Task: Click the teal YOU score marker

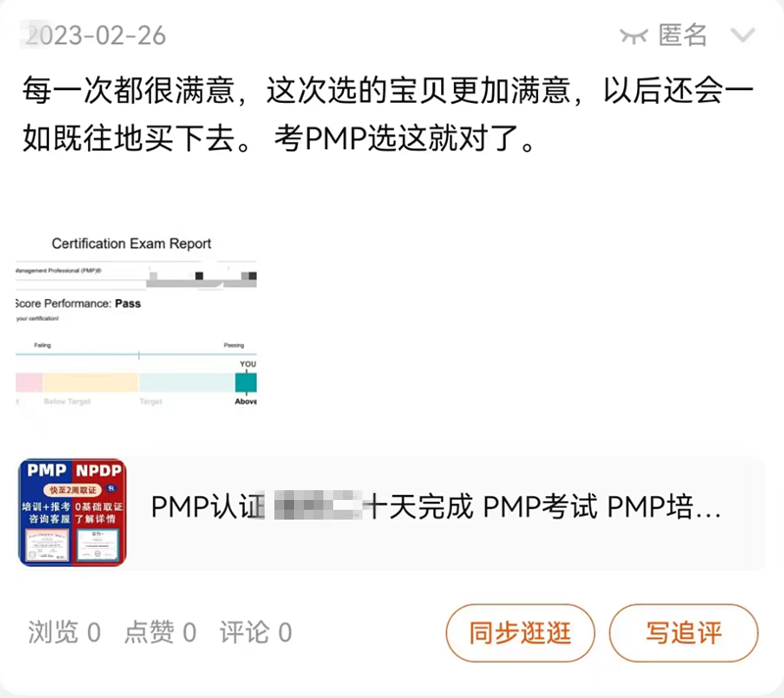Action: 246,382
